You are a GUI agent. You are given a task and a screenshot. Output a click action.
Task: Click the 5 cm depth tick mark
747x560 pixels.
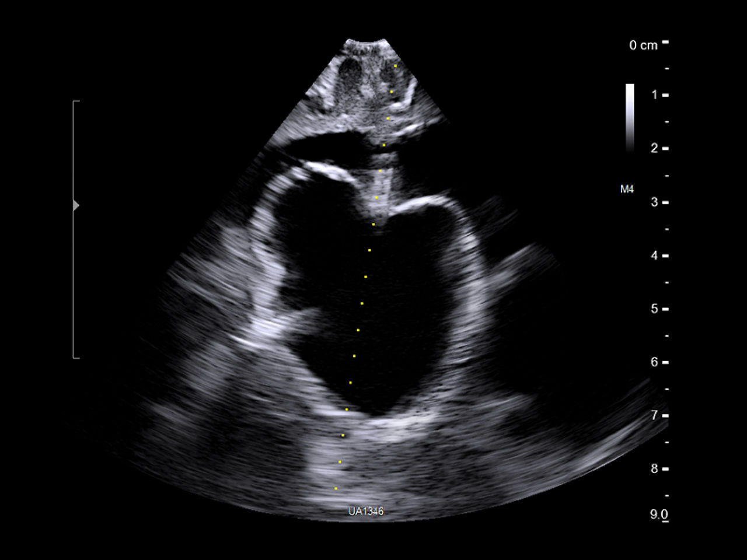coord(665,309)
